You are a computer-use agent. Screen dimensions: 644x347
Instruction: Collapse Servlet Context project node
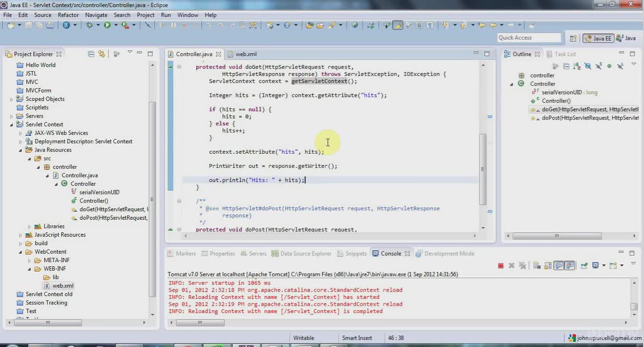pyautogui.click(x=12, y=124)
